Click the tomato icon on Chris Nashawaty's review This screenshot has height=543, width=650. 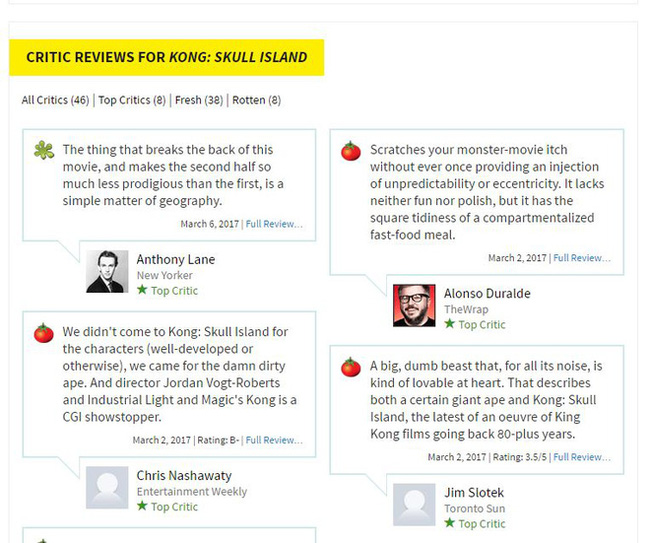click(44, 333)
